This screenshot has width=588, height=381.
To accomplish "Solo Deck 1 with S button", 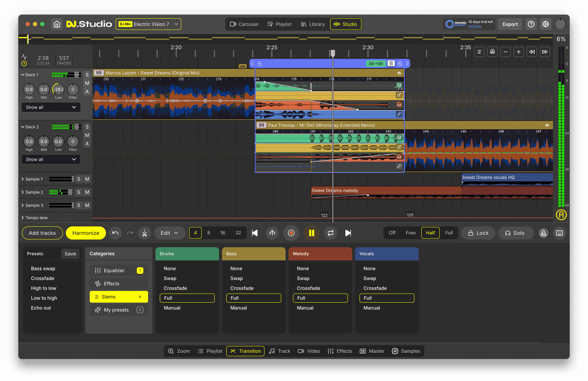I will (x=87, y=75).
